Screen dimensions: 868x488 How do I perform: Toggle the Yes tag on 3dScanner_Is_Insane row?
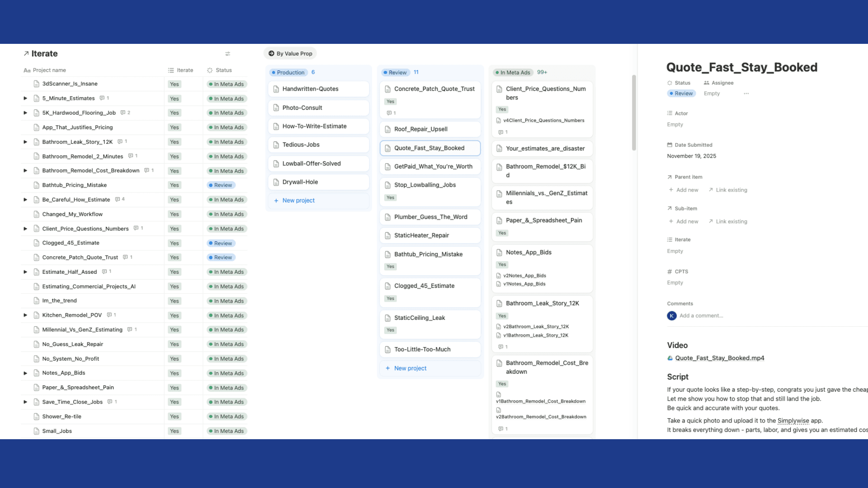pos(175,84)
